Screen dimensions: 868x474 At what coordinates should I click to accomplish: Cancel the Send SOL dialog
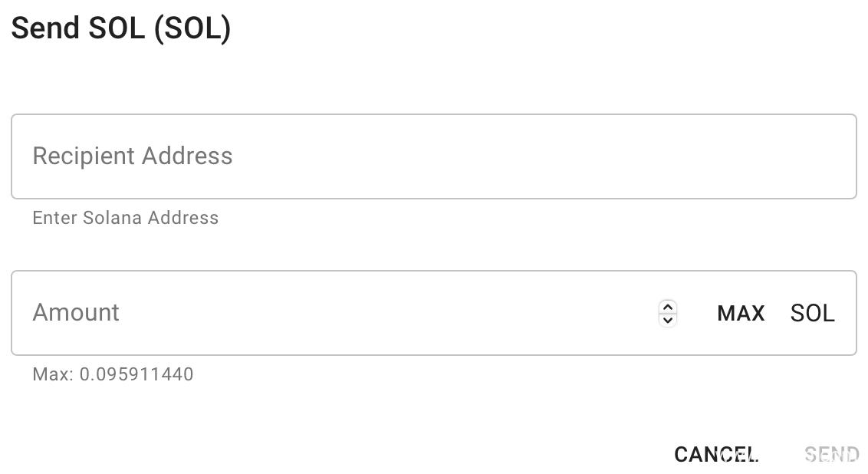click(716, 454)
